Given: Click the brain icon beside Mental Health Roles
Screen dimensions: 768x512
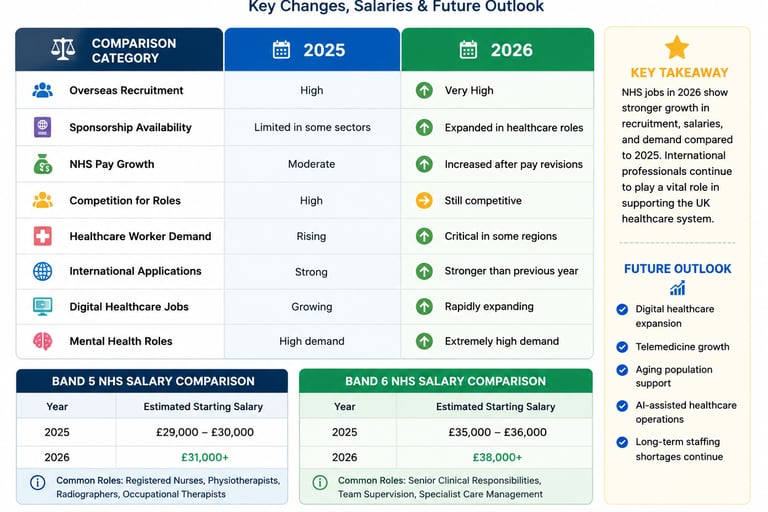Looking at the screenshot, I should (43, 341).
